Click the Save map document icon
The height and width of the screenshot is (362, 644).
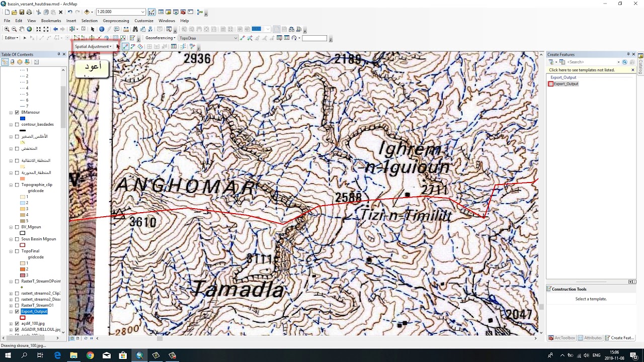click(x=22, y=12)
